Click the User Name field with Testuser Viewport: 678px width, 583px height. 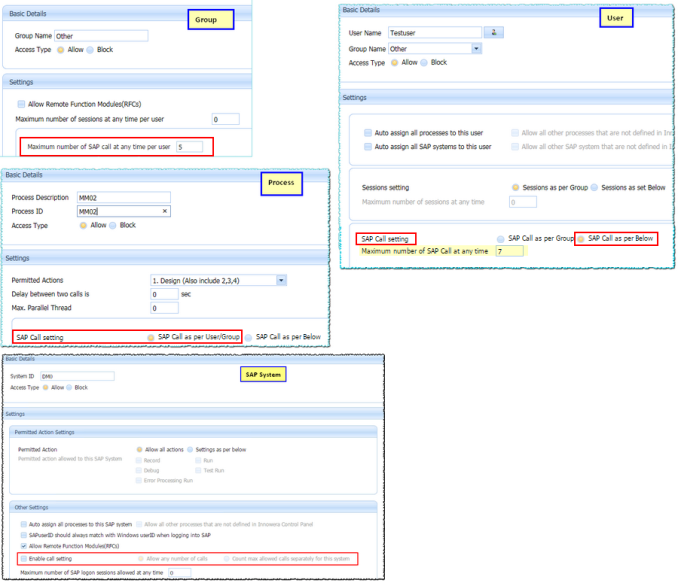coord(435,32)
